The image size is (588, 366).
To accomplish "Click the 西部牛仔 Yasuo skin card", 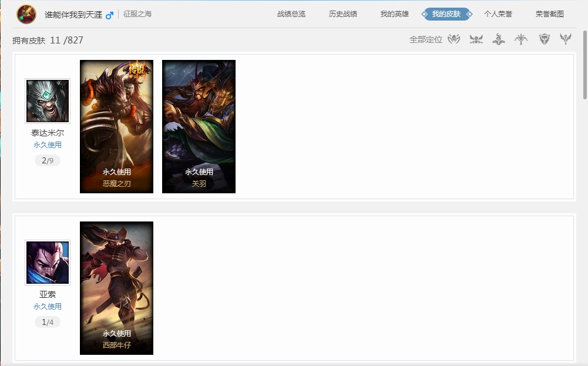I will 116,288.
